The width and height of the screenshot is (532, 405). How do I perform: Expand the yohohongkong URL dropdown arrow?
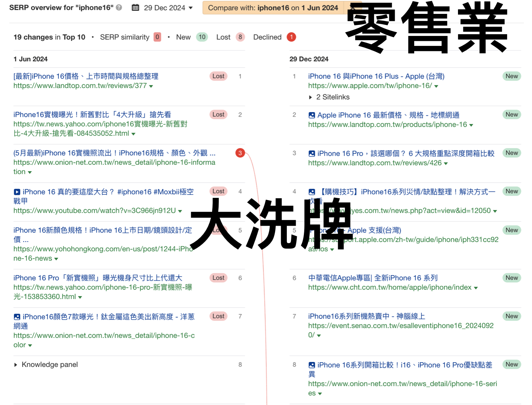click(56, 259)
